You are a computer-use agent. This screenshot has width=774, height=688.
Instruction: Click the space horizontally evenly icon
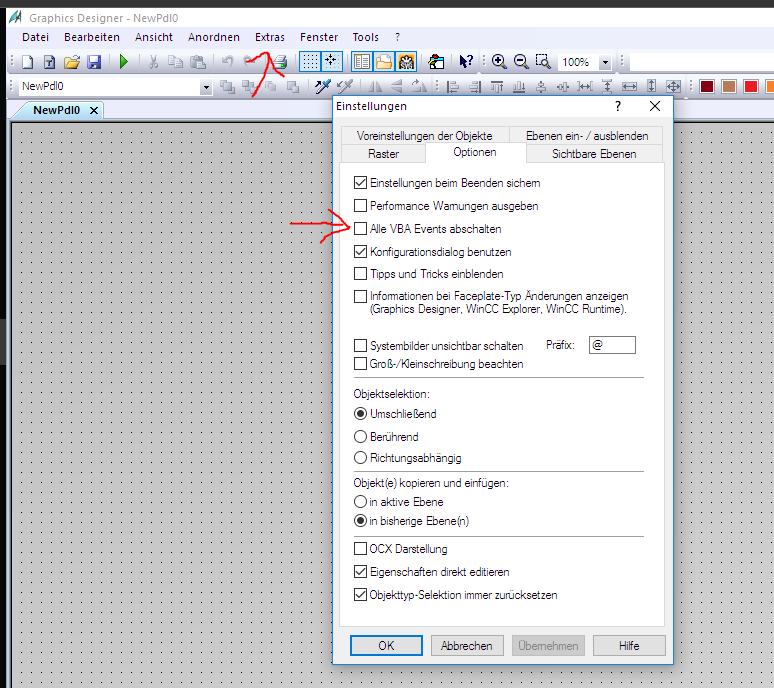coord(585,87)
